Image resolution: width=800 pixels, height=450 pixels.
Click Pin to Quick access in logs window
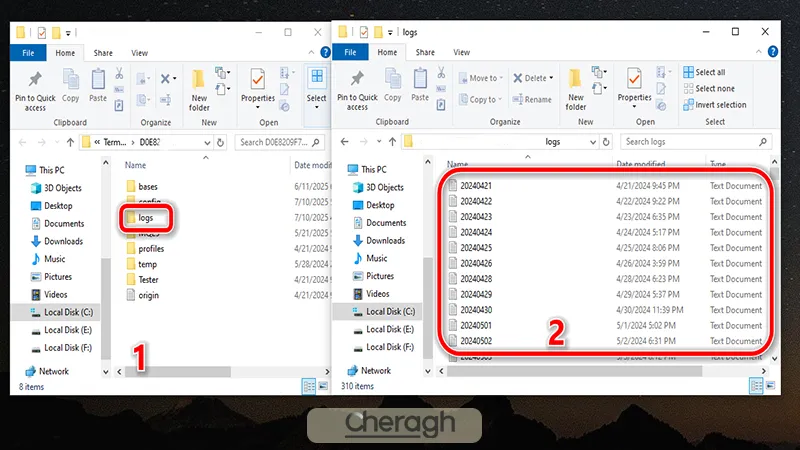click(358, 88)
